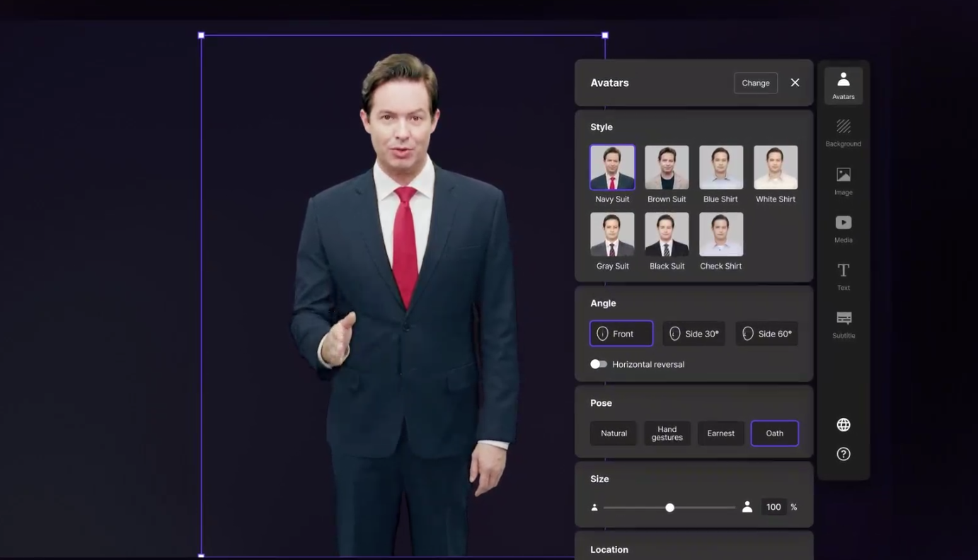The width and height of the screenshot is (978, 560).
Task: Toggle the Horizontal reversal switch
Action: click(x=599, y=364)
